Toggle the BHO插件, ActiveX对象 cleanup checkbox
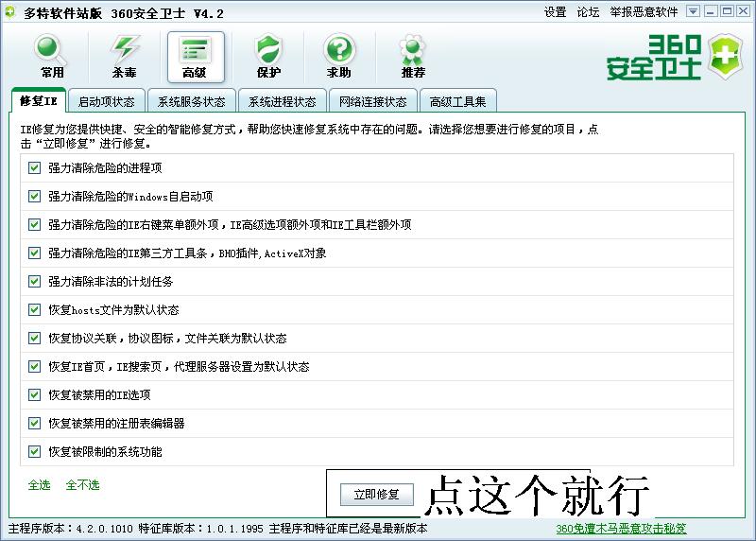 coord(34,253)
